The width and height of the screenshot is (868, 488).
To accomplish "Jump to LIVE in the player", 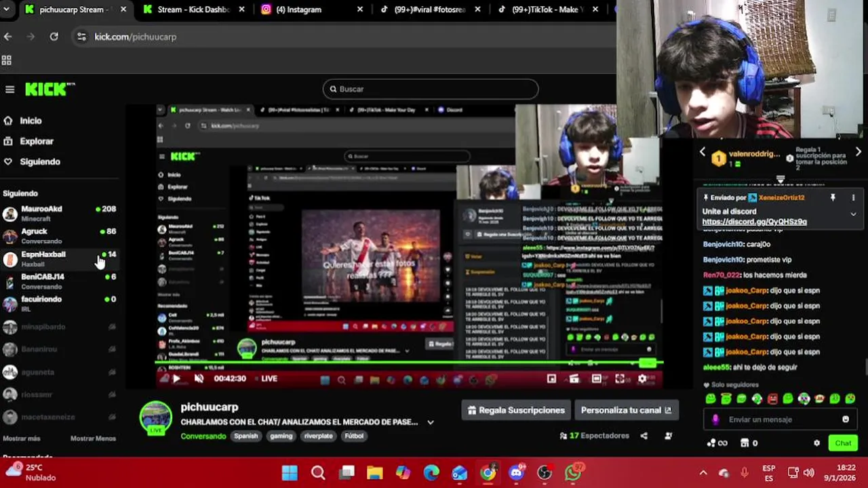I will (269, 378).
